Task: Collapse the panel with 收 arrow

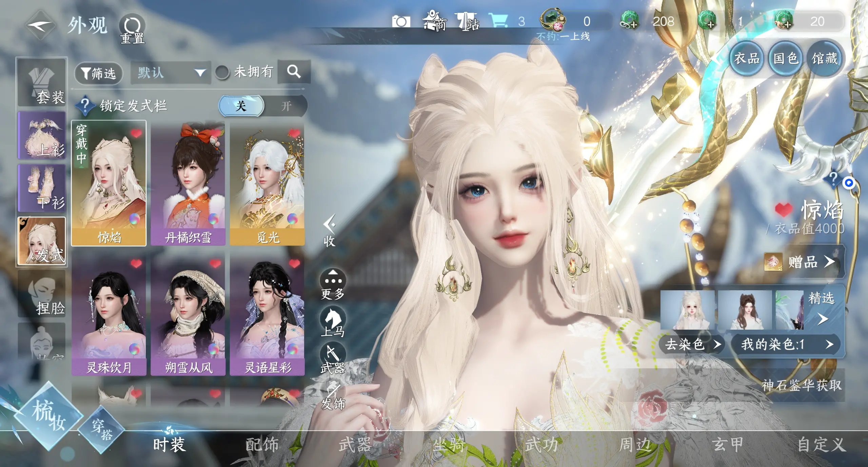Action: [x=329, y=230]
